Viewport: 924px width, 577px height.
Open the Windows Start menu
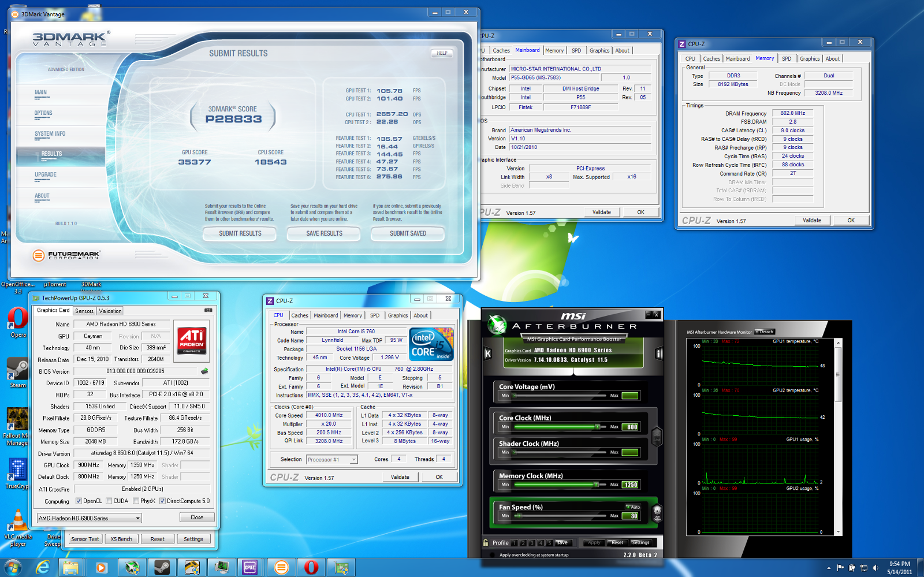pos(13,567)
